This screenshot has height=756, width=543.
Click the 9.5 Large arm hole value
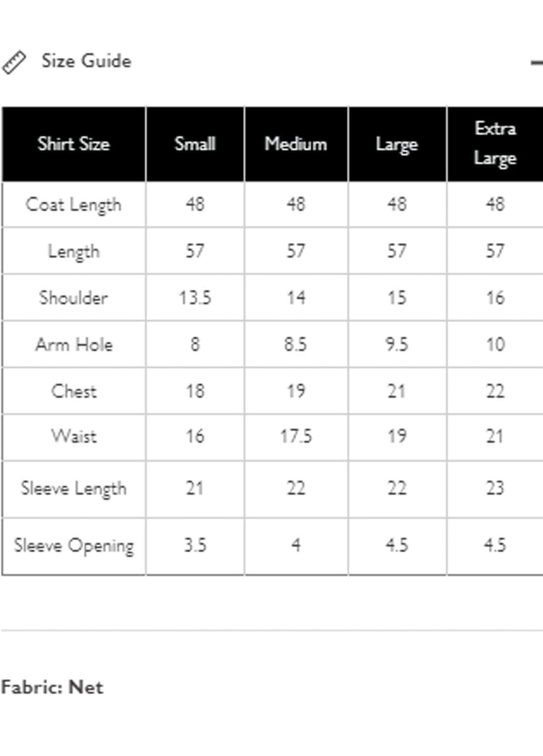(x=397, y=345)
